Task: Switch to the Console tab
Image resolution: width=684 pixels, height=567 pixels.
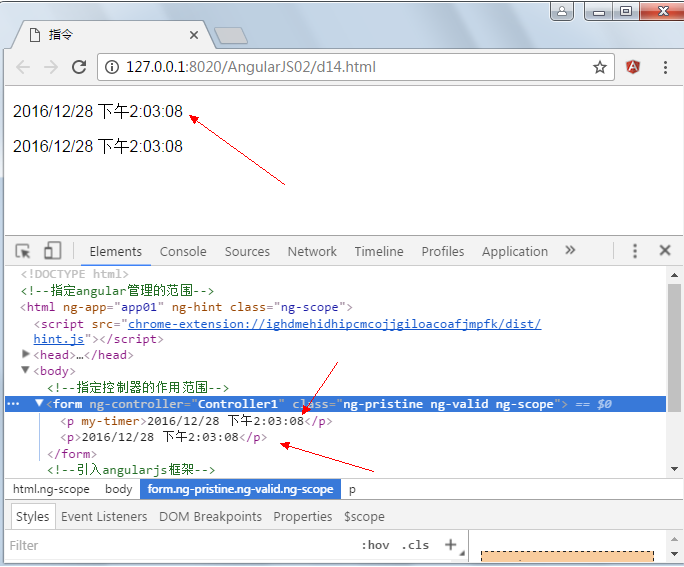Action: pos(183,252)
